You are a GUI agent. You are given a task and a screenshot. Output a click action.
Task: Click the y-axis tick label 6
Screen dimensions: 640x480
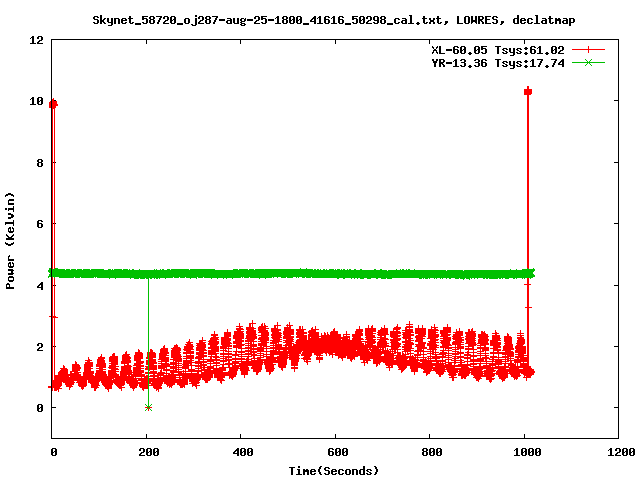click(x=40, y=224)
